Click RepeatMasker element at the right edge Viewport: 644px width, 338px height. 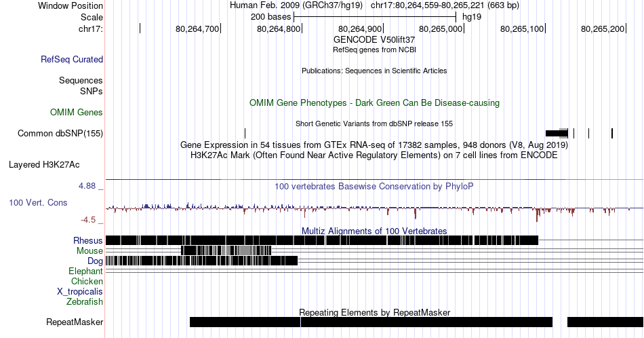pyautogui.click(x=605, y=322)
